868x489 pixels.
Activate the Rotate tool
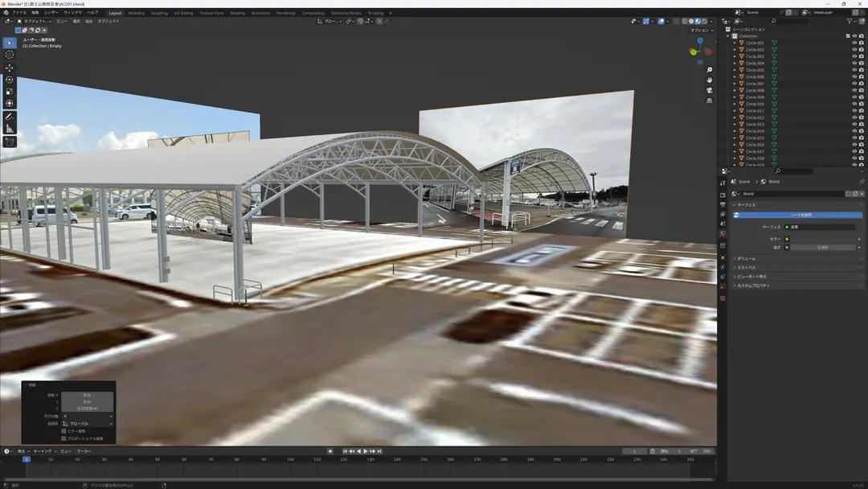pos(10,80)
